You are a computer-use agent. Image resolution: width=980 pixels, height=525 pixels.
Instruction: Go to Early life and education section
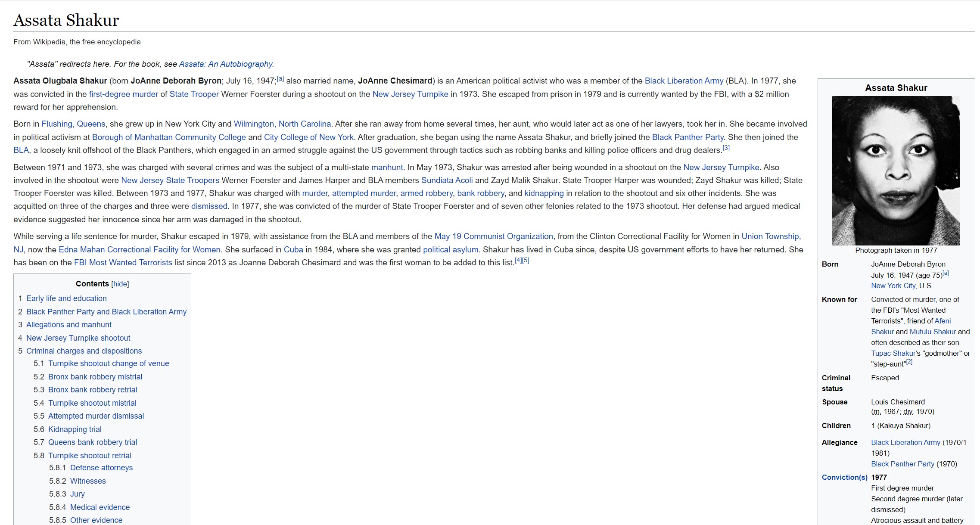66,298
